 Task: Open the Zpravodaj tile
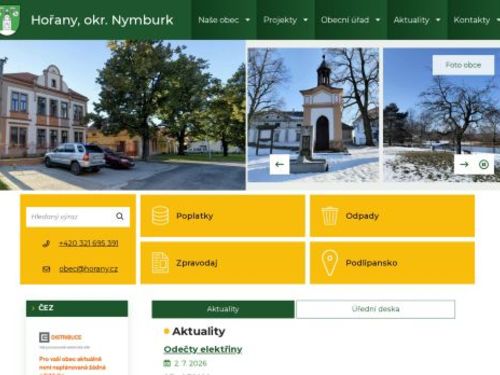tap(223, 263)
